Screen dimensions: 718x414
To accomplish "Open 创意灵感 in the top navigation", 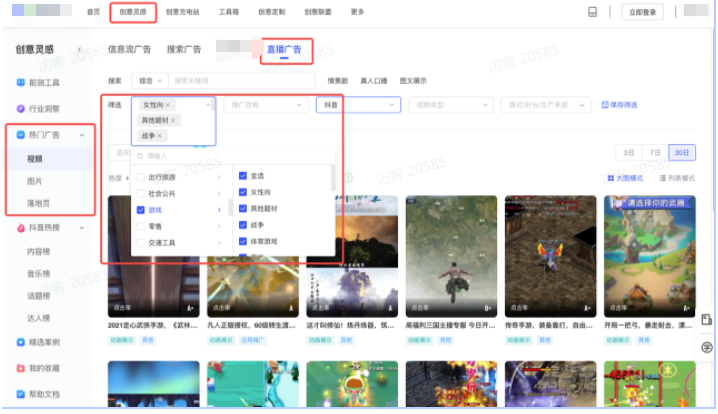I will pos(133,12).
